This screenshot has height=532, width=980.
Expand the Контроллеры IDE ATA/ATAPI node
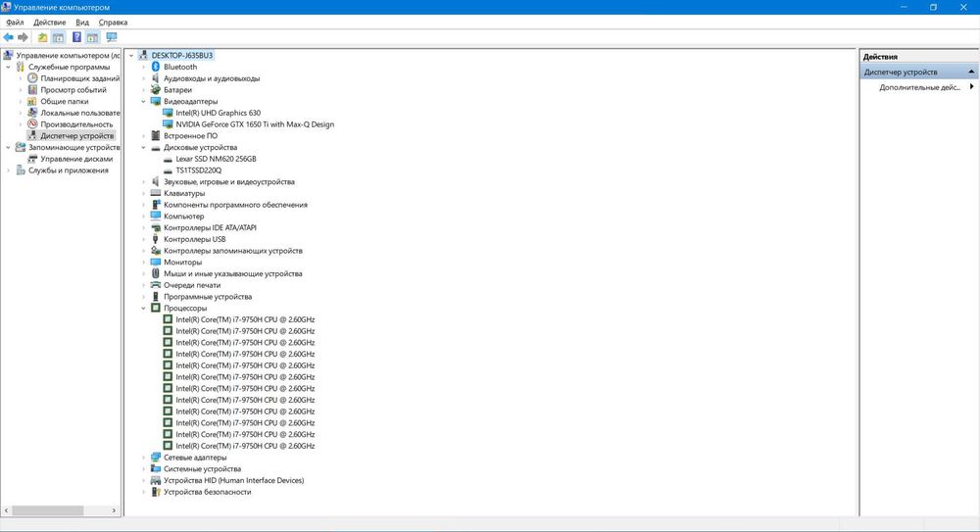[143, 227]
